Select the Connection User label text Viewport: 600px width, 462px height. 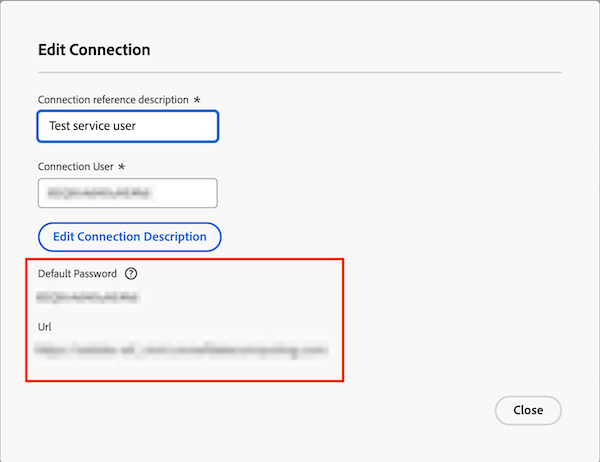coord(74,166)
